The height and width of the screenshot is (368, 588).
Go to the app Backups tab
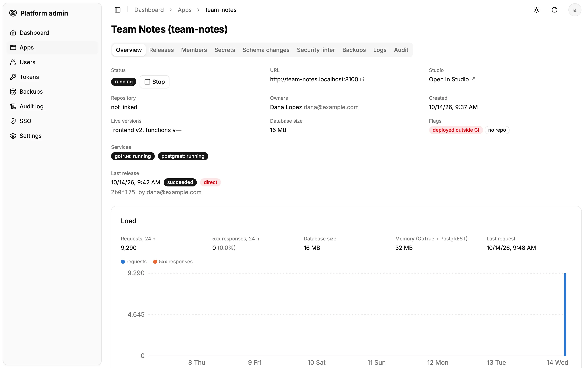point(354,50)
